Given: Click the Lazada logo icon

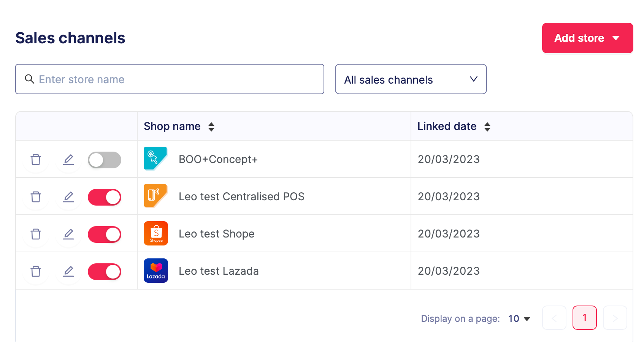Looking at the screenshot, I should pos(156,271).
